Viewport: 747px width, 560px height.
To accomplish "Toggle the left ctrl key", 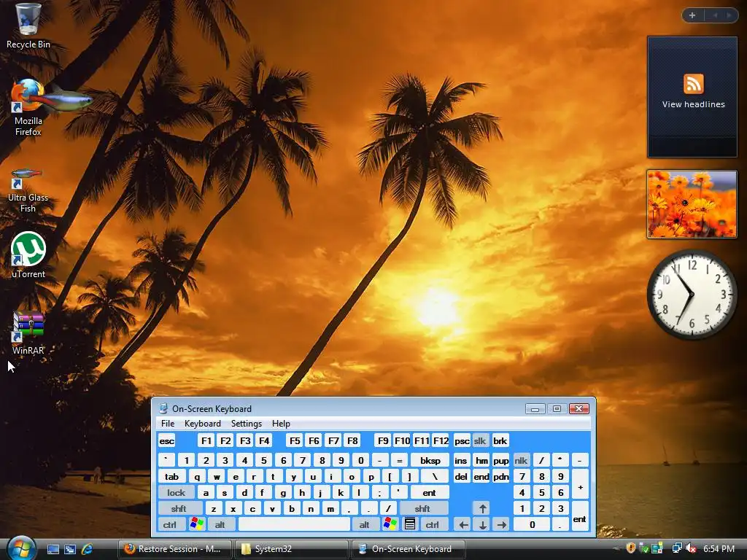I will click(x=170, y=524).
